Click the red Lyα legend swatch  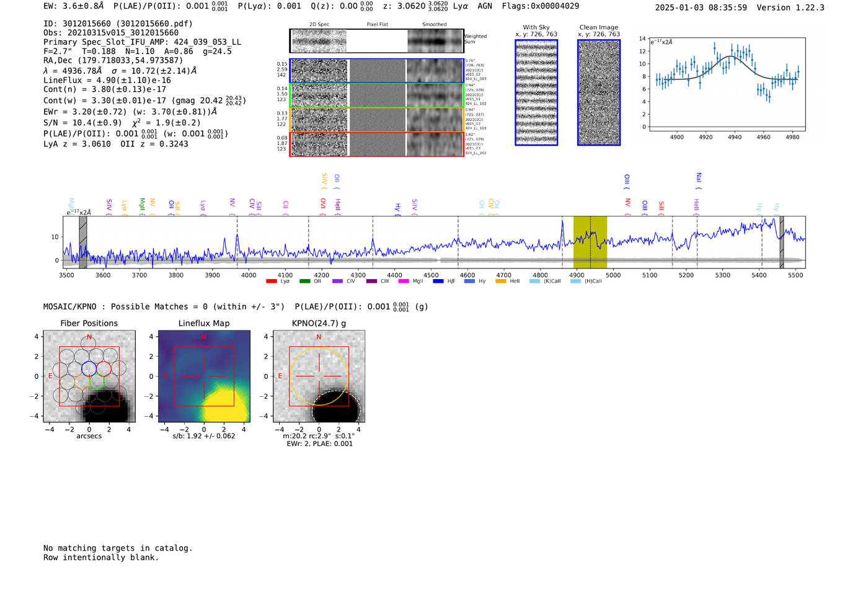tap(271, 282)
